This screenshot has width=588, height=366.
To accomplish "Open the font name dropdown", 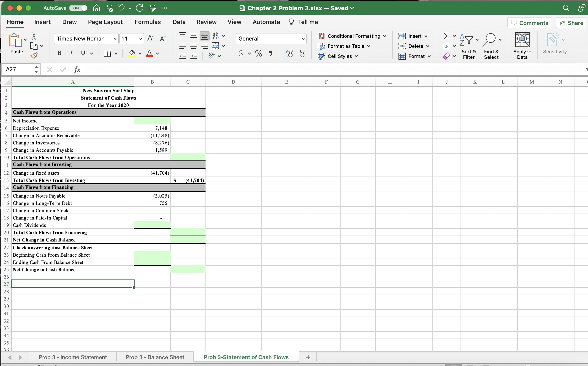I will (x=115, y=38).
